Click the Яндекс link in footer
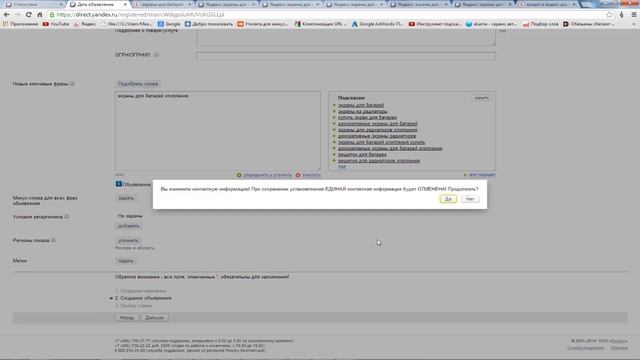 pyautogui.click(x=618, y=341)
